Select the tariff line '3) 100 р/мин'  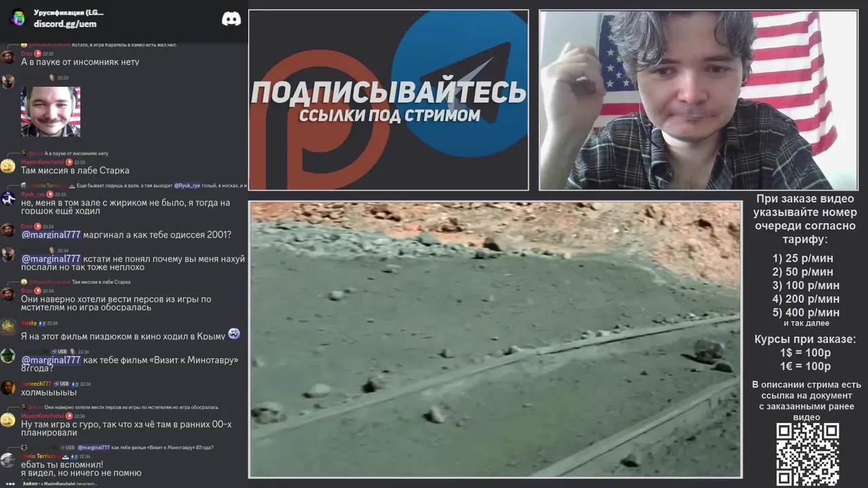coord(806,285)
